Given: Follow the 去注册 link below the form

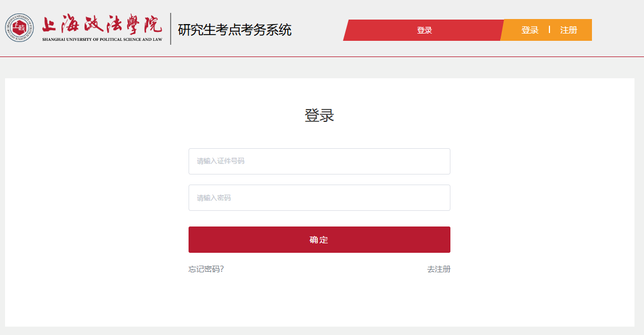Looking at the screenshot, I should pos(439,269).
